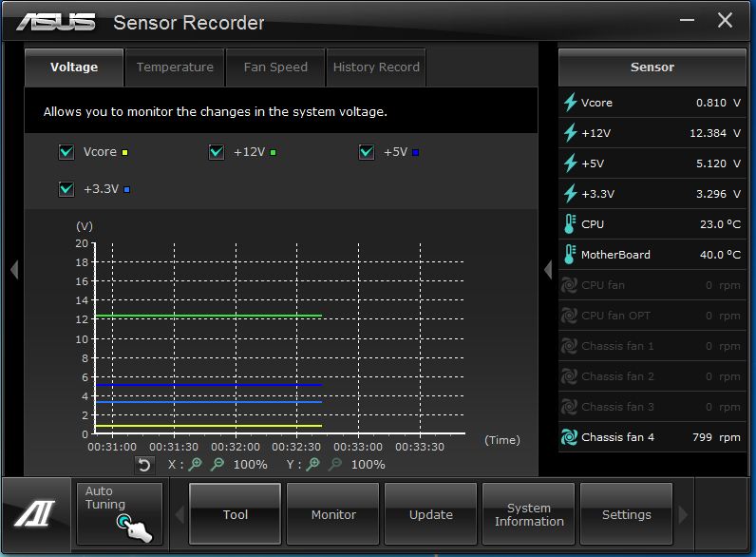Click the dark blue +5V line on graph
Screen dimensions: 756x557
point(208,385)
